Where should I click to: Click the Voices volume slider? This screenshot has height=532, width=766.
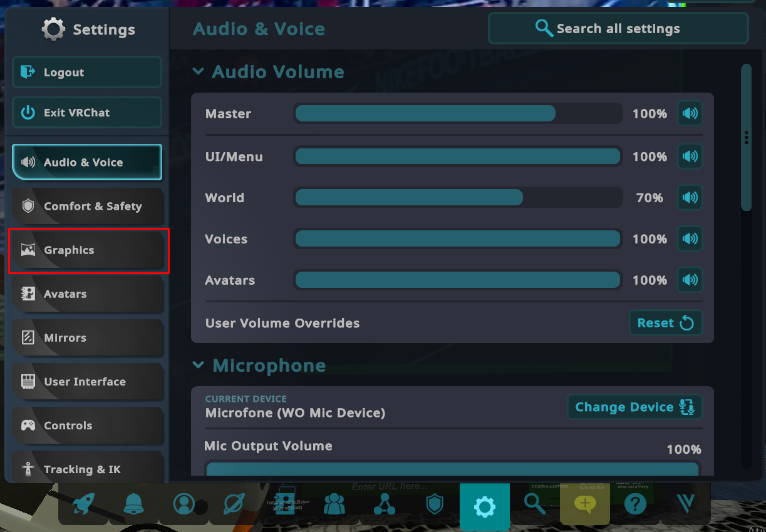[458, 239]
